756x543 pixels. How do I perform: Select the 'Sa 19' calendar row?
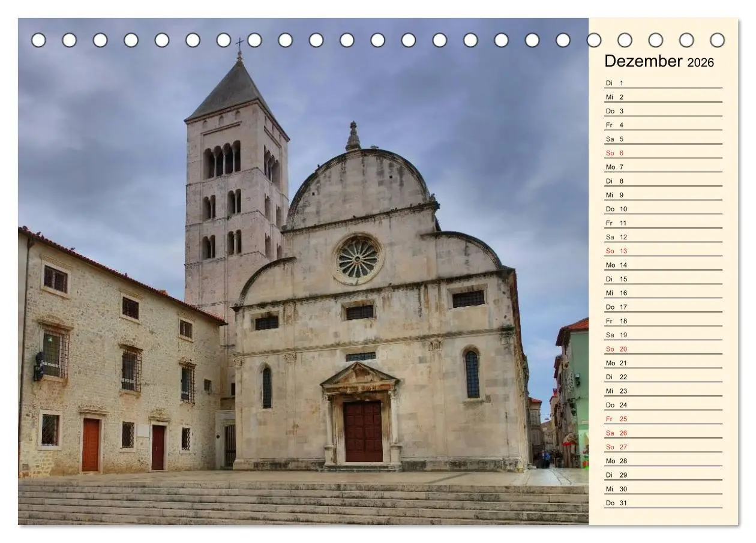[x=663, y=335]
